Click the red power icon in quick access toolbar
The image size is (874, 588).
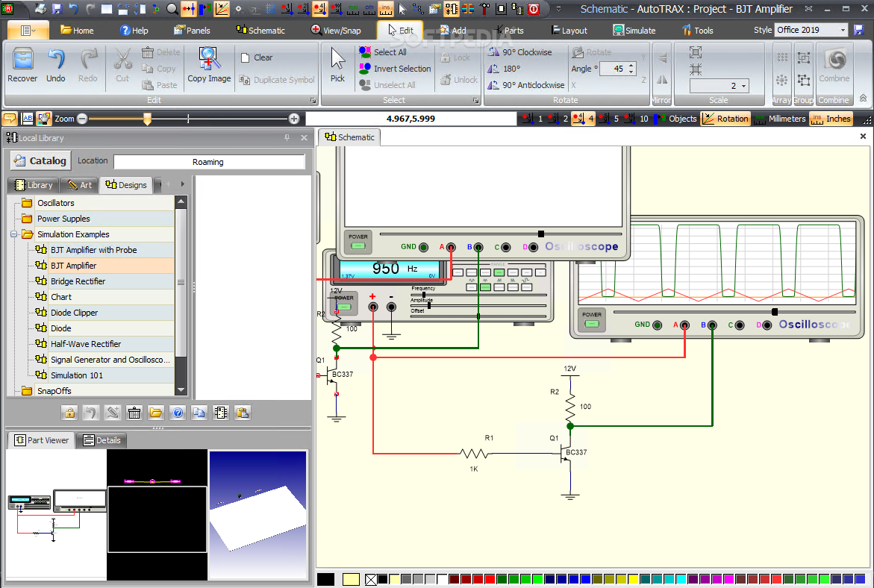[534, 8]
